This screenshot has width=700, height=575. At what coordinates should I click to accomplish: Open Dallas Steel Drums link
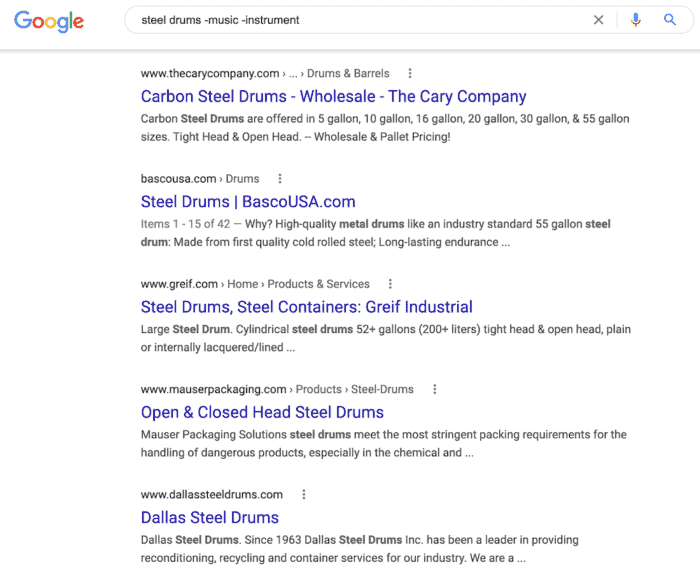pyautogui.click(x=210, y=518)
